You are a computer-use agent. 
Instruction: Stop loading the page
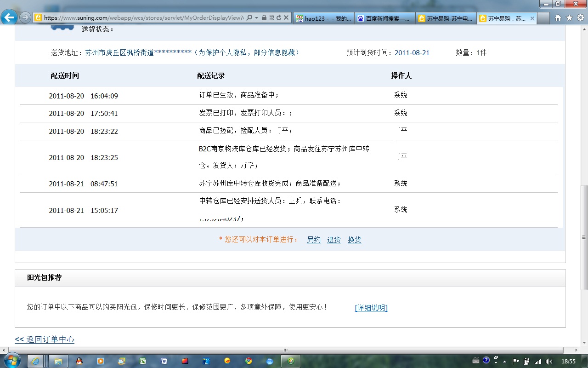286,17
